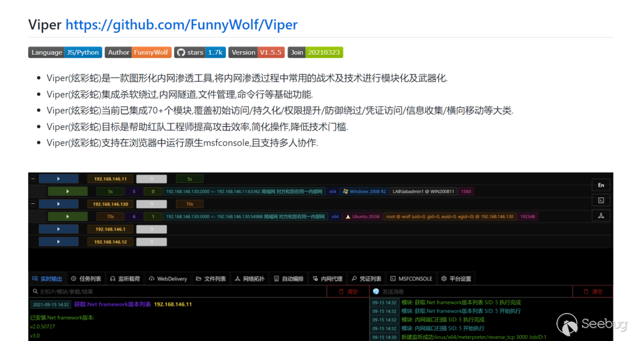
Task: Click the Language JS/Python badge
Action: 65,52
